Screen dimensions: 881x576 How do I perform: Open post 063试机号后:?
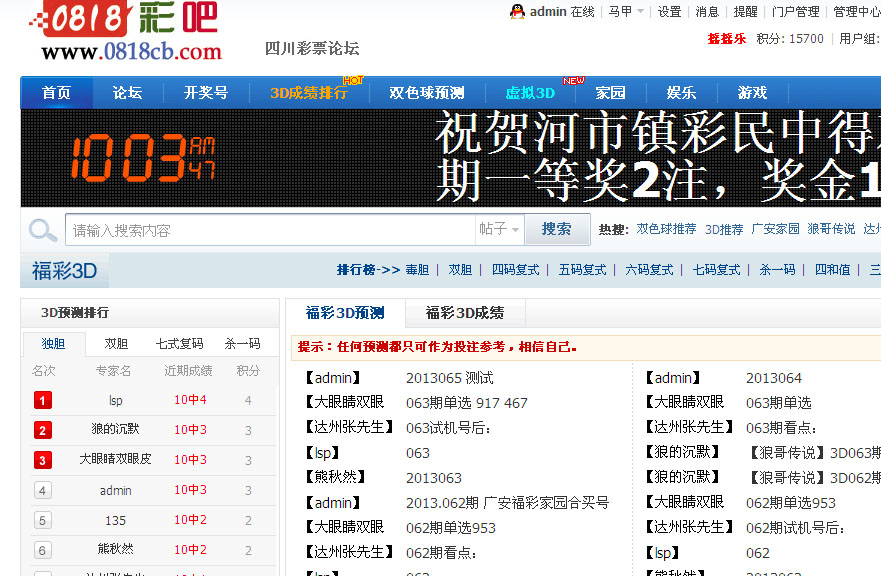tap(448, 428)
